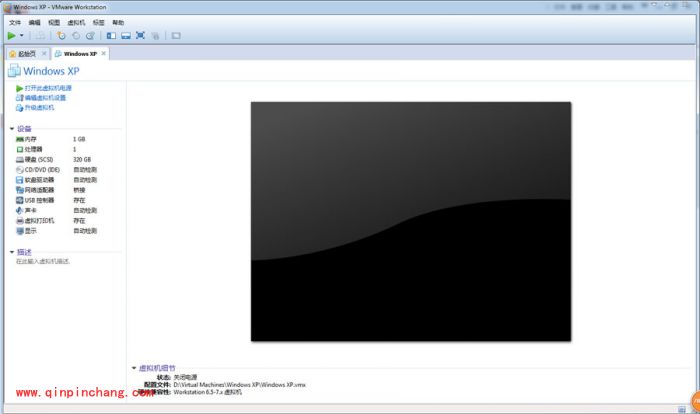Click the Windows XP.vmx config file path
This screenshot has width=700, height=414.
point(240,385)
